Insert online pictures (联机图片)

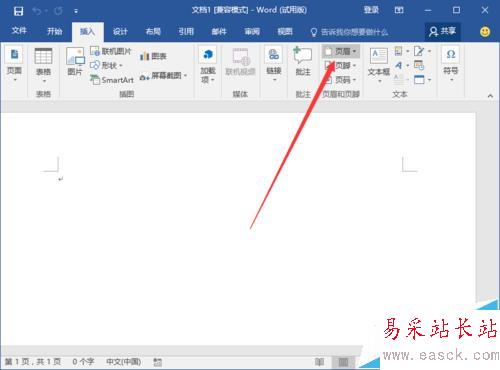(x=111, y=51)
